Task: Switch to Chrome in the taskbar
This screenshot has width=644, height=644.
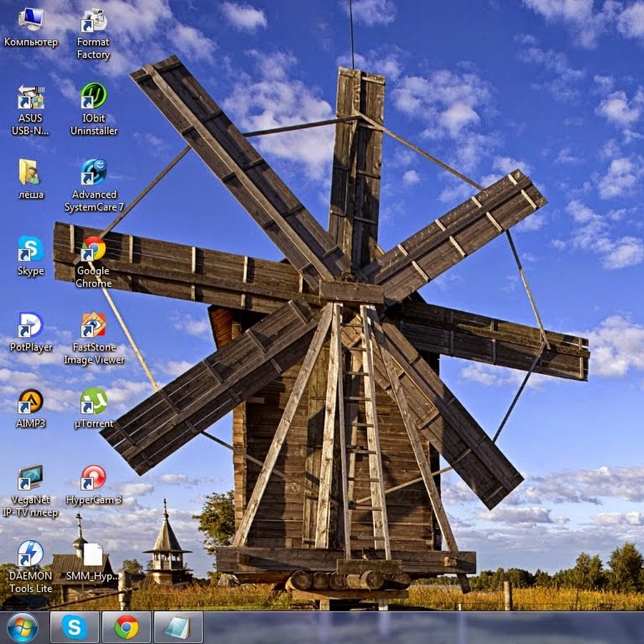Action: (x=127, y=628)
